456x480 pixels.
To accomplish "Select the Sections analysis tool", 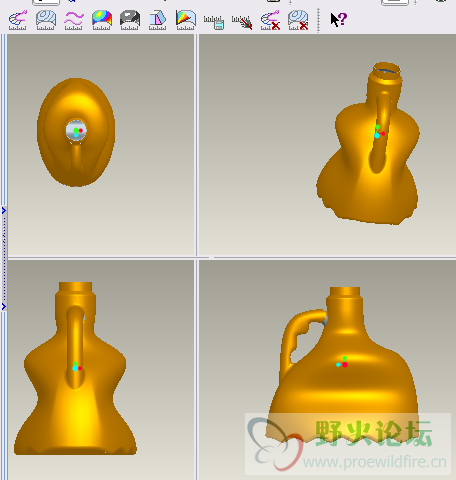I will coord(46,20).
